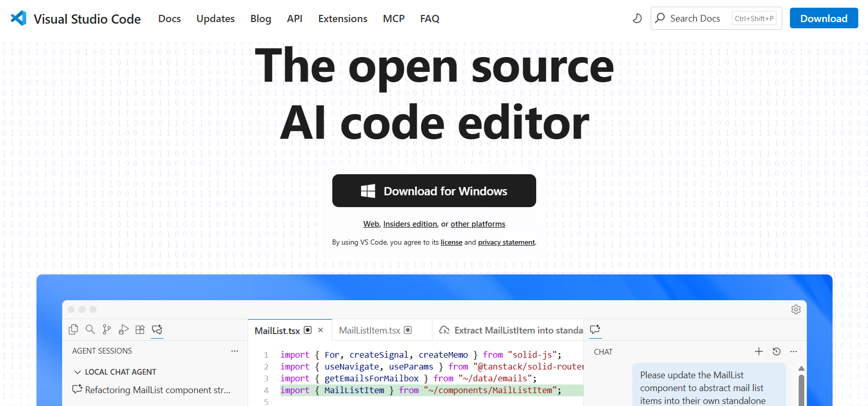Collapse the LOCAL CHAT AGENT section
The width and height of the screenshot is (868, 406).
[x=78, y=372]
